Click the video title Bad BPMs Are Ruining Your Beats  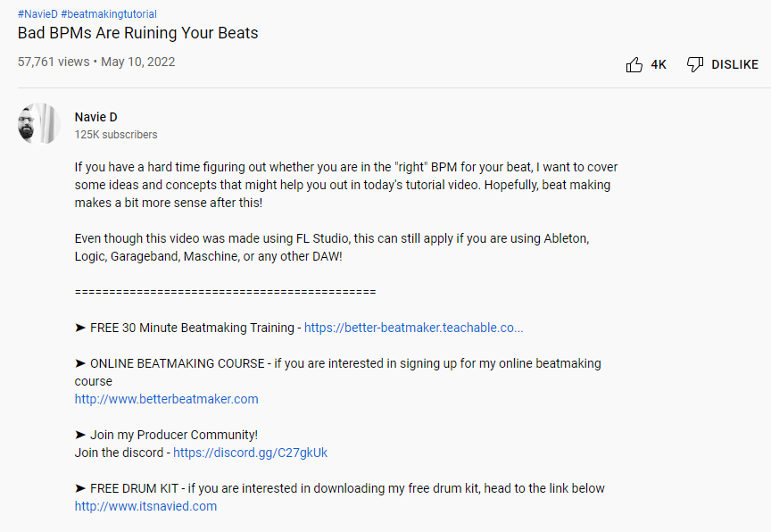click(137, 33)
